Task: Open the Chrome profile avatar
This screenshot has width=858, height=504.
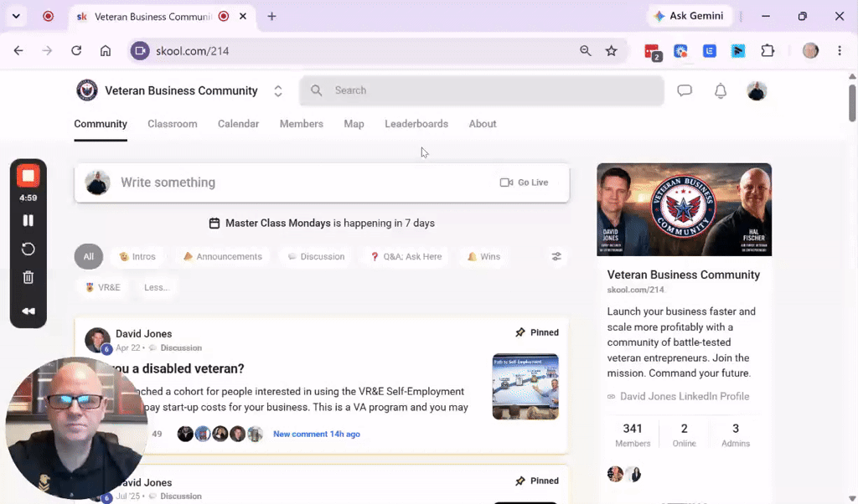Action: (810, 51)
